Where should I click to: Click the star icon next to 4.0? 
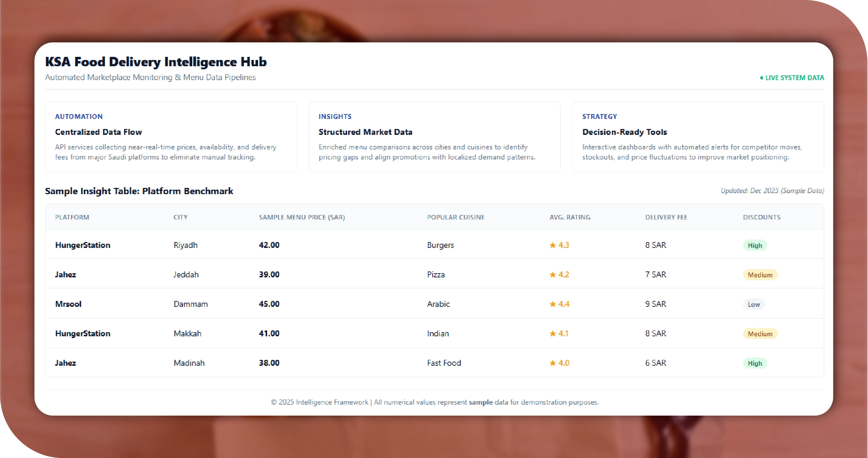click(552, 363)
